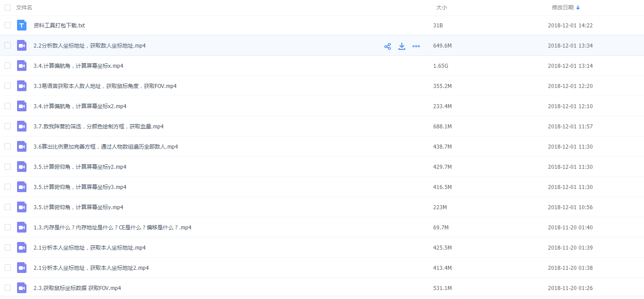Open the three-dot more options menu
Viewport: 644px width, 299px height.
[x=416, y=46]
